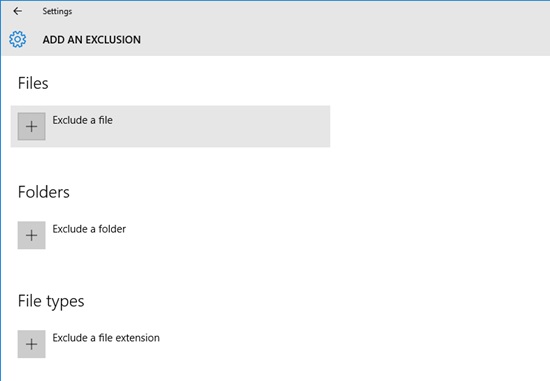Click the 'ADD AN EXCLUSION' page title
This screenshot has width=550, height=381.
[x=92, y=40]
